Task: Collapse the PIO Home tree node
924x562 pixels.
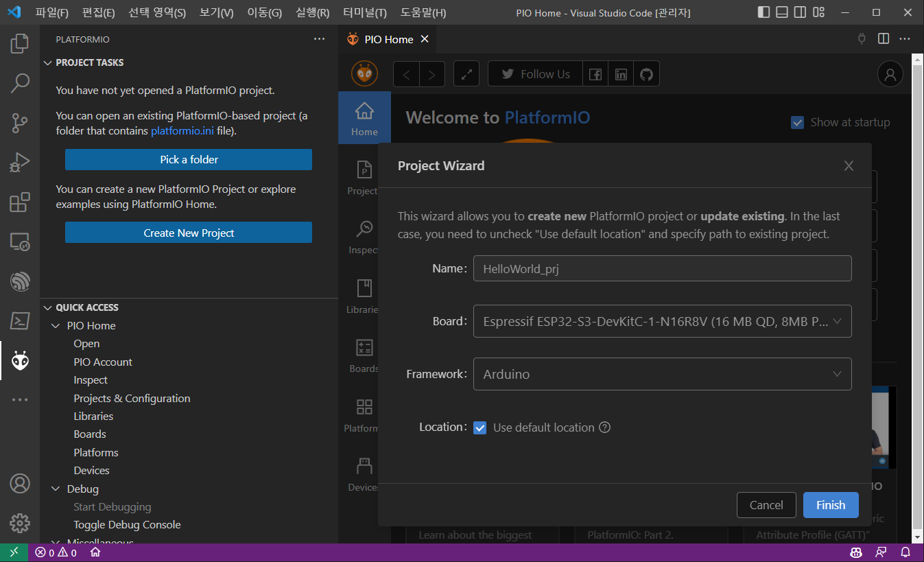Action: point(56,326)
